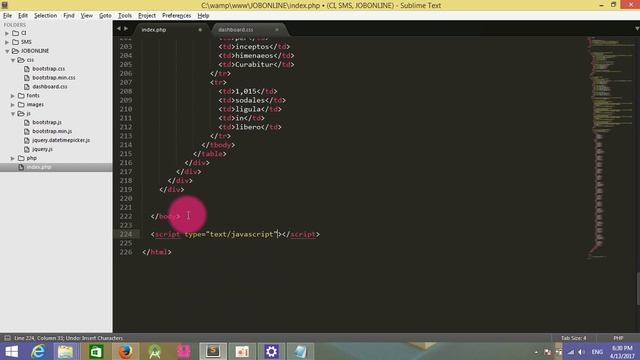This screenshot has width=640, height=360.
Task: Open the Goto menu
Action: (x=105, y=16)
